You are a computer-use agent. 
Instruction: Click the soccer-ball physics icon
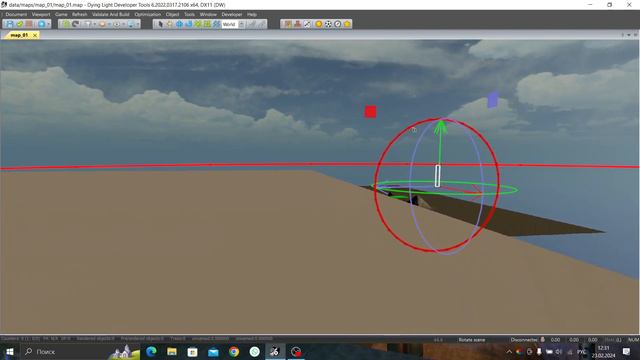coord(328,24)
